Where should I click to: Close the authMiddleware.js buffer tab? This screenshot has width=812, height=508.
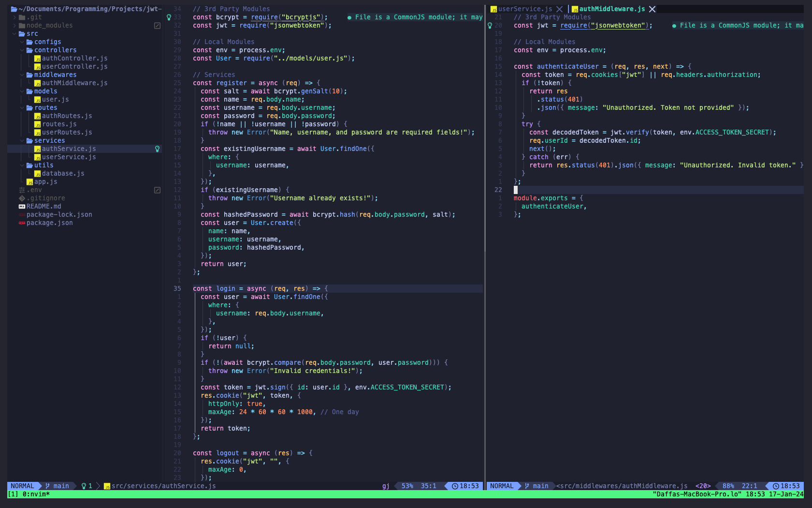coord(652,9)
